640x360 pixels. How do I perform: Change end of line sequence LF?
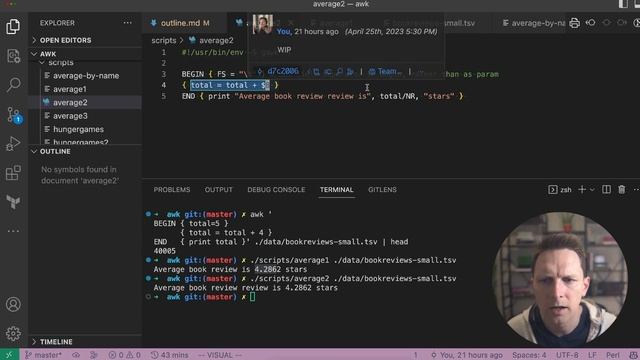click(x=592, y=355)
